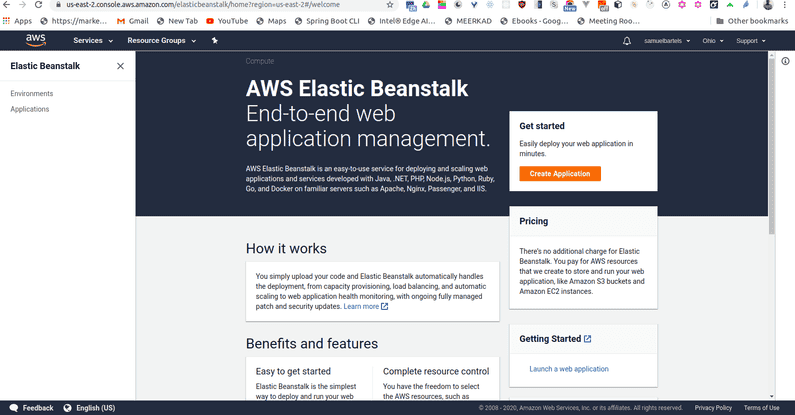Open the MEERKAD bookmark
The width and height of the screenshot is (795, 415).
tap(468, 21)
